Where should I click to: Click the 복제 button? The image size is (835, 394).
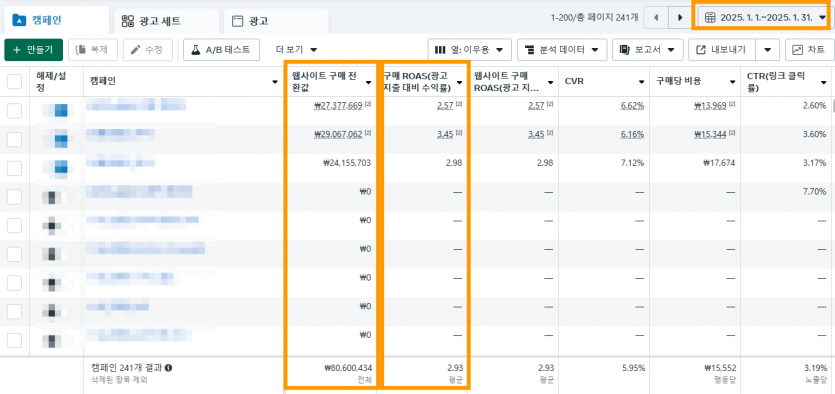pos(93,50)
